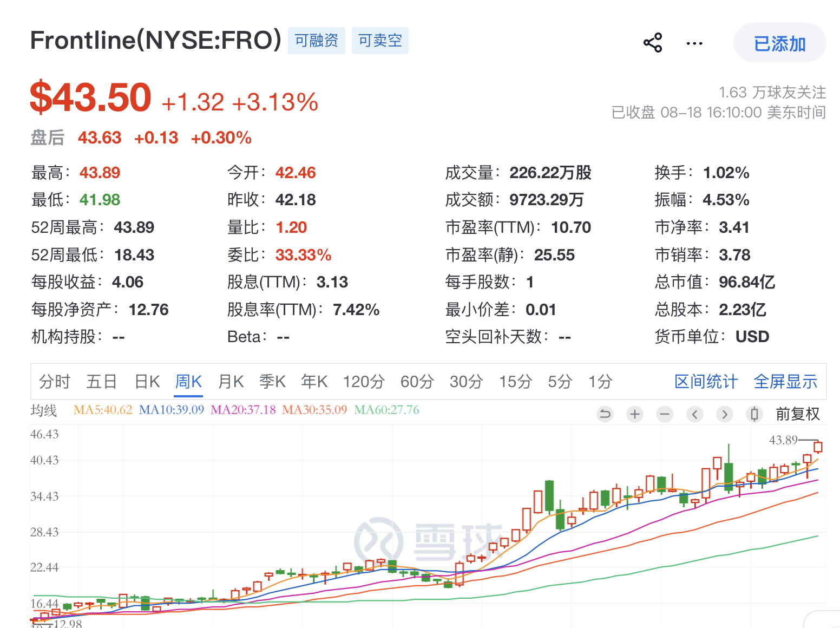This screenshot has width=840, height=628.
Task: Switch to the 五日 chart tab
Action: pyautogui.click(x=102, y=382)
